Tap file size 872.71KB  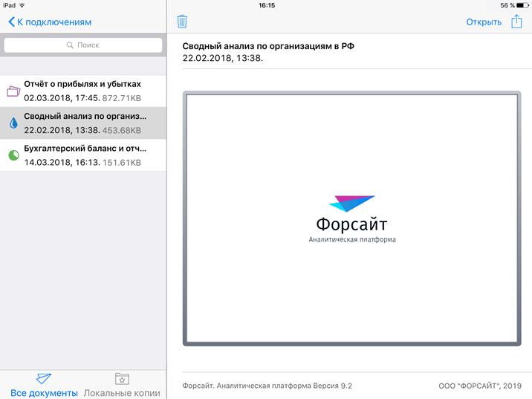click(121, 98)
